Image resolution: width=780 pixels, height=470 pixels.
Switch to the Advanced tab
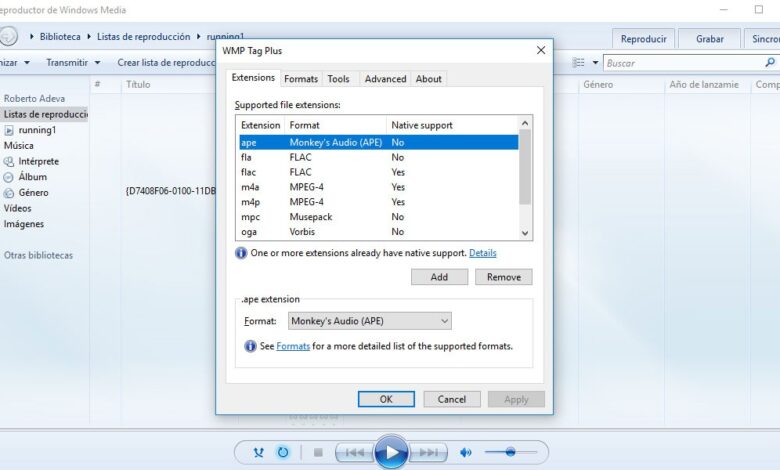tap(386, 79)
